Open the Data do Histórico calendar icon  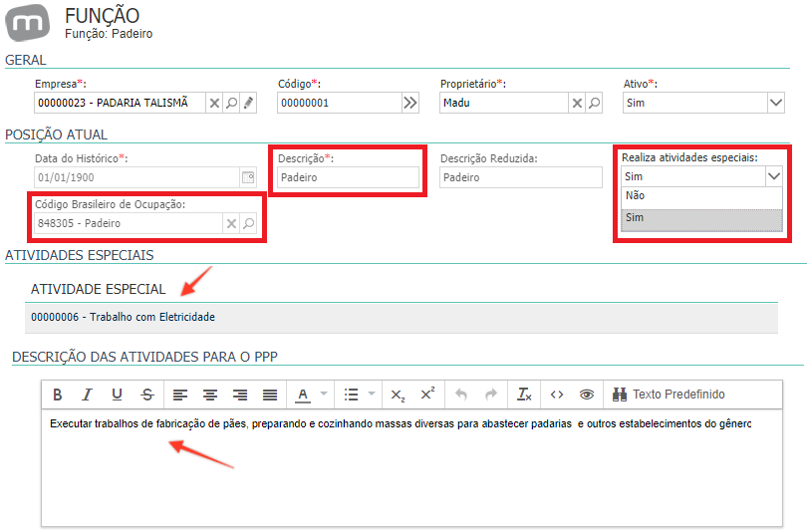point(248,177)
